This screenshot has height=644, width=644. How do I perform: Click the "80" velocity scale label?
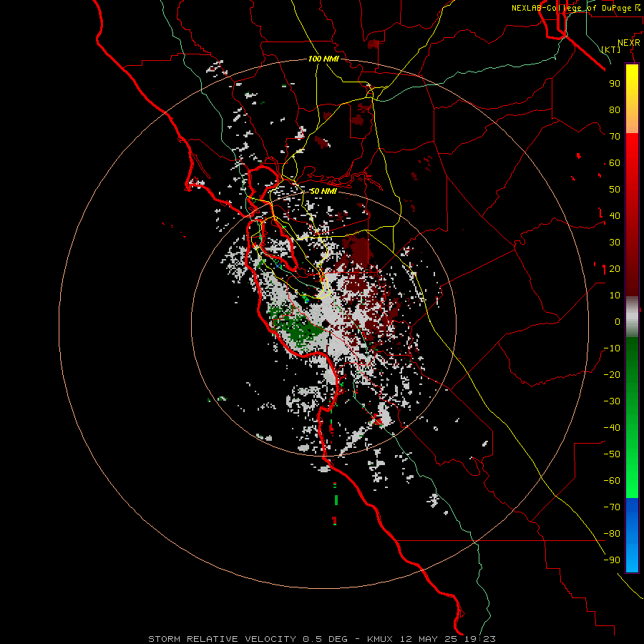tap(615, 109)
